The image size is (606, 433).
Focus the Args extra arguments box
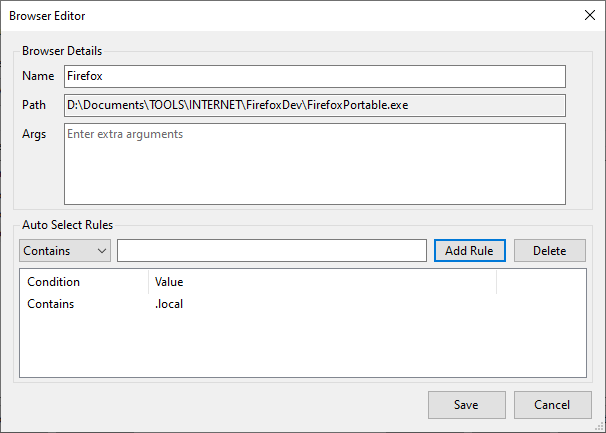(x=315, y=163)
